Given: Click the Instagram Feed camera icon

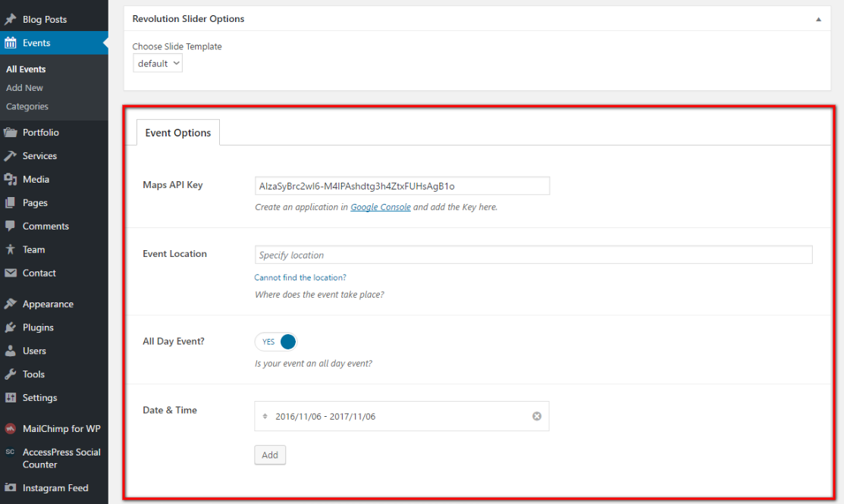Looking at the screenshot, I should tap(11, 488).
